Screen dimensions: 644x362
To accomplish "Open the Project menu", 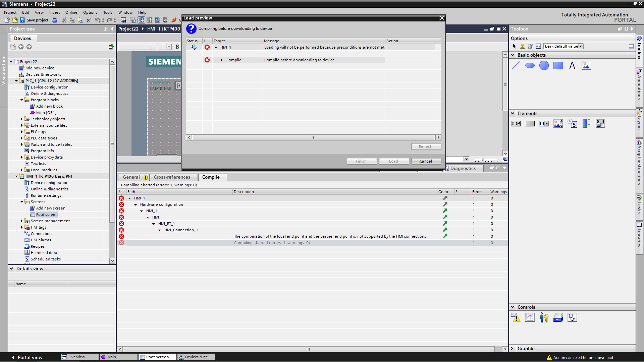I will [10, 12].
